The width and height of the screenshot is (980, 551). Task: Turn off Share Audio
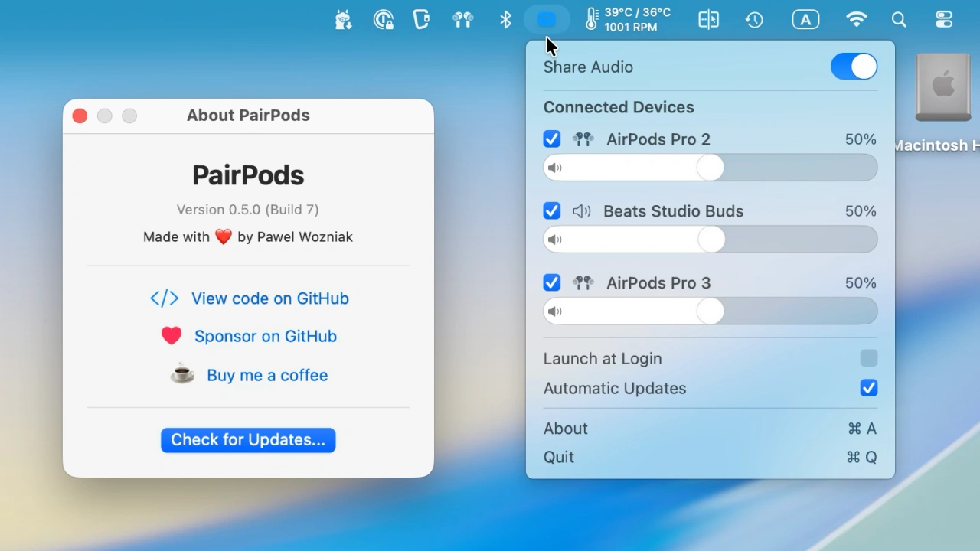click(853, 67)
